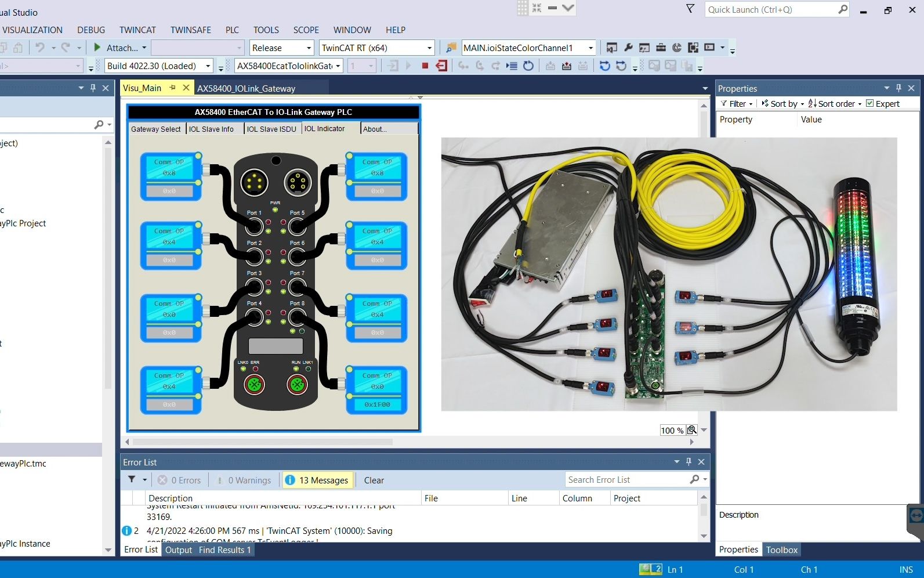Click the Error List filter funnel icon
This screenshot has width=924, height=578.
132,479
